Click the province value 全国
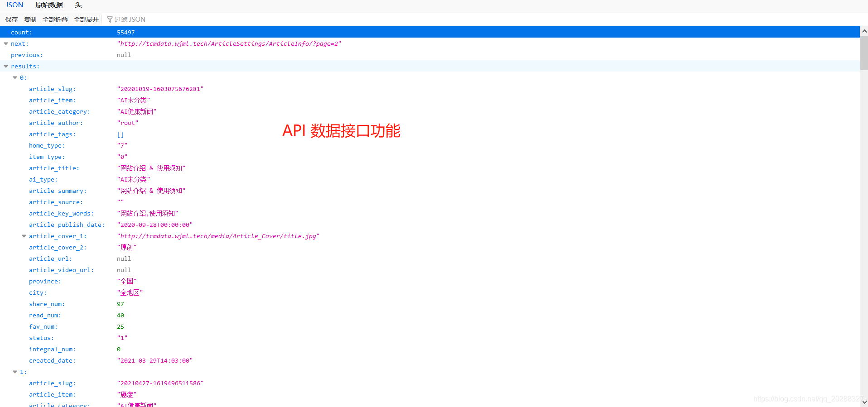This screenshot has height=407, width=868. coord(126,282)
